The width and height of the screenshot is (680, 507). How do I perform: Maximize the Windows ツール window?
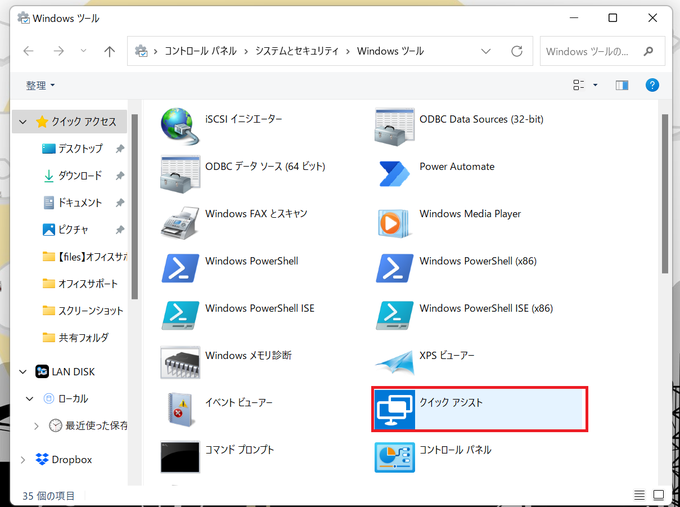612,18
